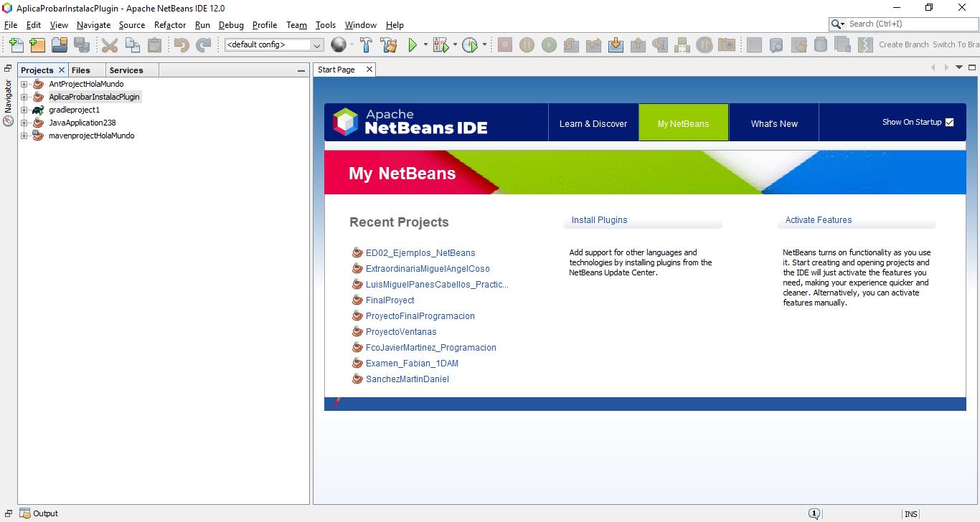
Task: Click the New Project toolbar icon
Action: click(37, 45)
